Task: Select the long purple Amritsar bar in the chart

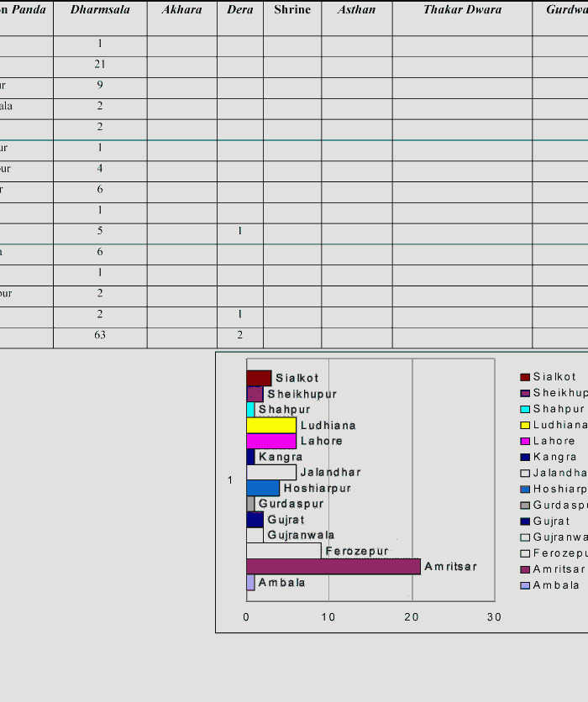Action: (x=333, y=567)
